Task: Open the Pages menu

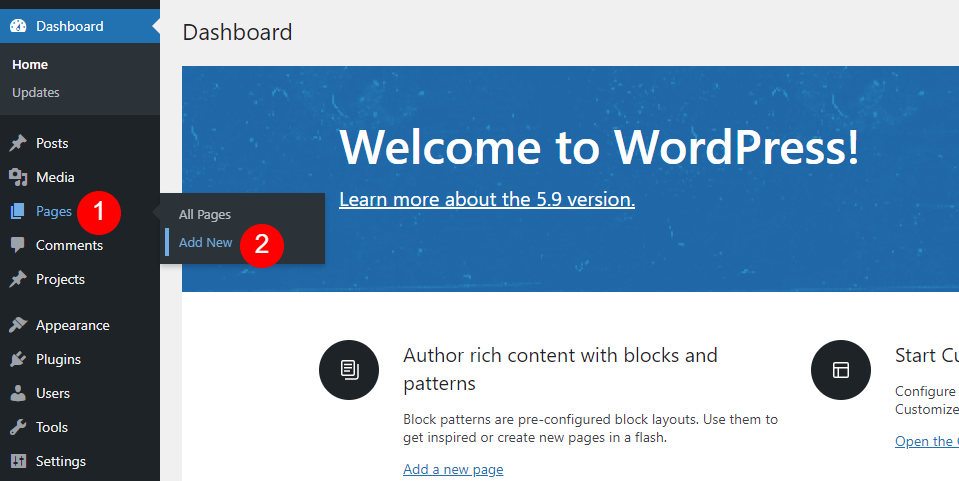Action: coord(80,211)
